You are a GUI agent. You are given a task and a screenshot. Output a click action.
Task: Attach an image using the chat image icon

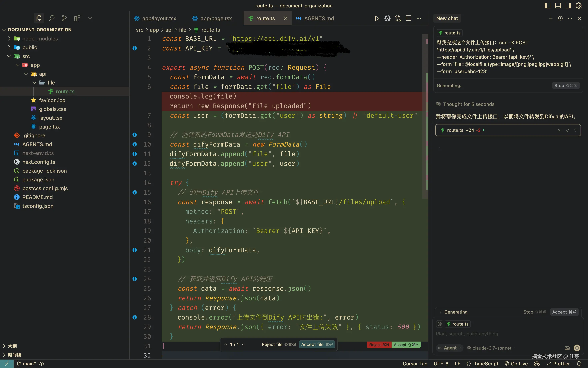567,348
